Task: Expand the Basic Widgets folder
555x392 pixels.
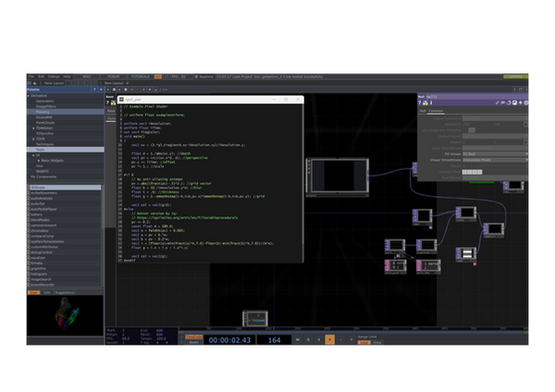Action: click(39, 161)
